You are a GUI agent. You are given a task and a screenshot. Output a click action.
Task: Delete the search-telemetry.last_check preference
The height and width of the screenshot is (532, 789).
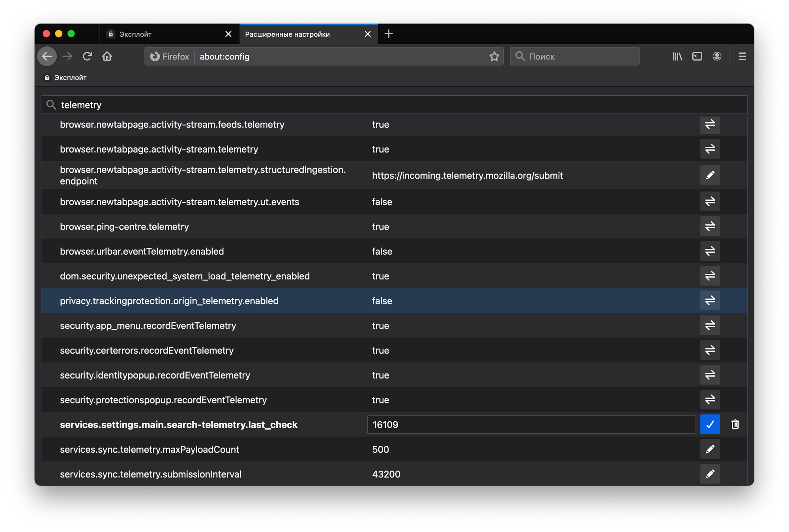pos(735,424)
